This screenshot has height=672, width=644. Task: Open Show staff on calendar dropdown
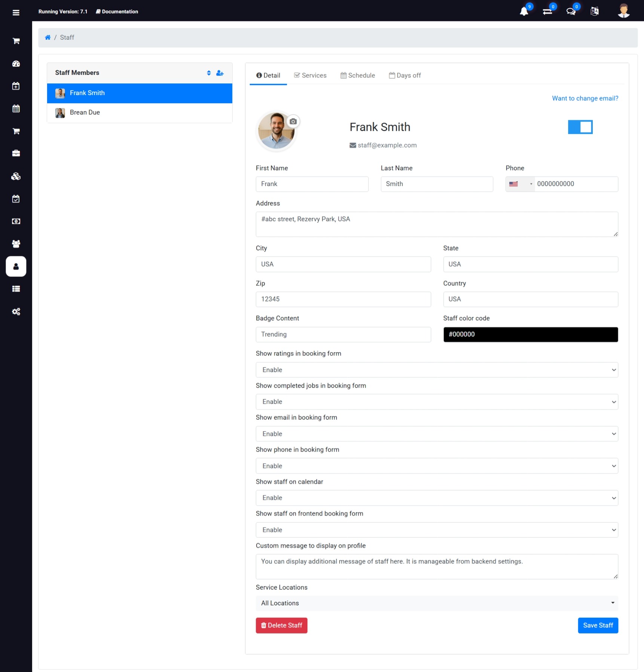(x=436, y=498)
